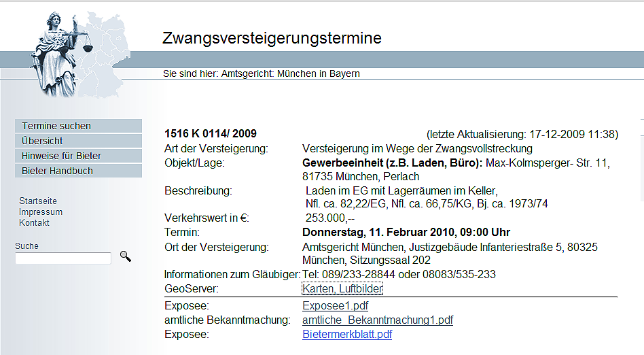
Task: Download the Exposee1.pdf document
Action: [x=335, y=305]
